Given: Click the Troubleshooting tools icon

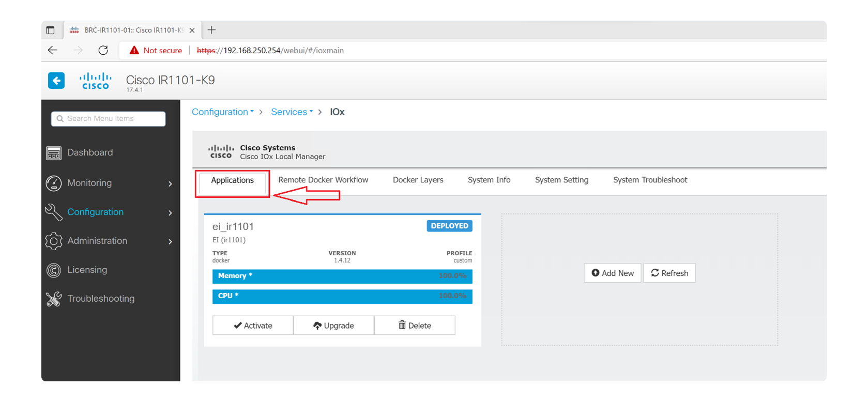Looking at the screenshot, I should tap(54, 299).
